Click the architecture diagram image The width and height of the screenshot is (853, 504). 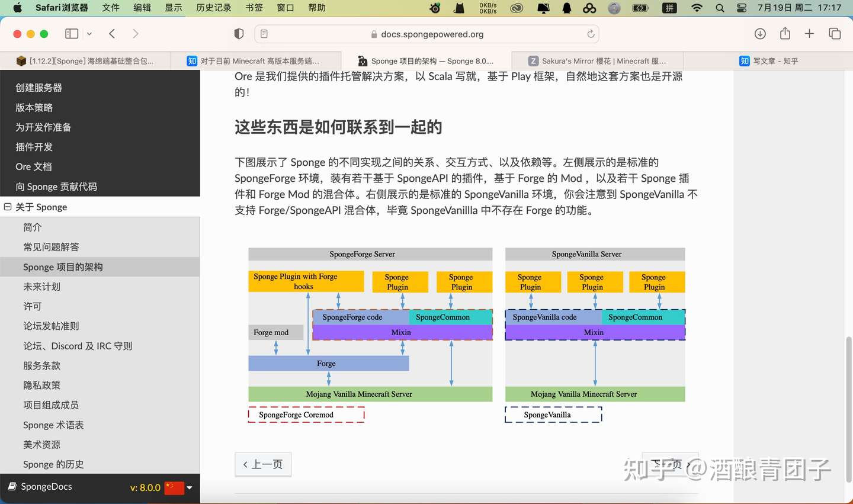click(467, 335)
